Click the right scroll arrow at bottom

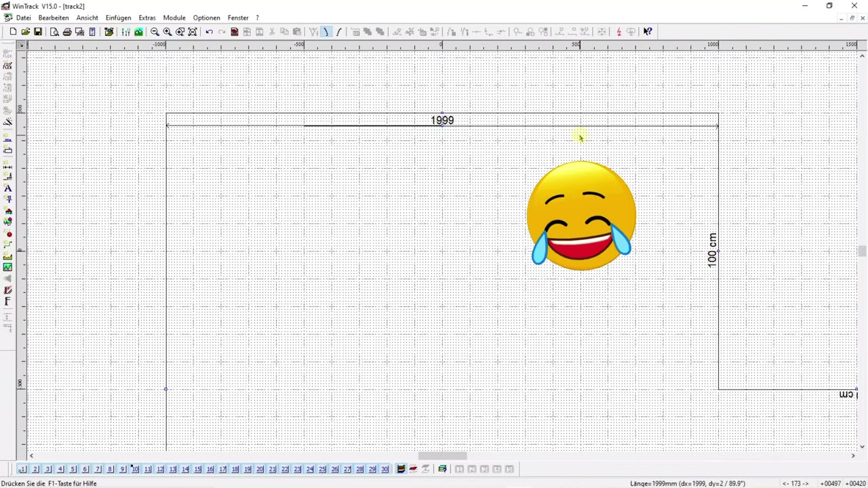(854, 455)
